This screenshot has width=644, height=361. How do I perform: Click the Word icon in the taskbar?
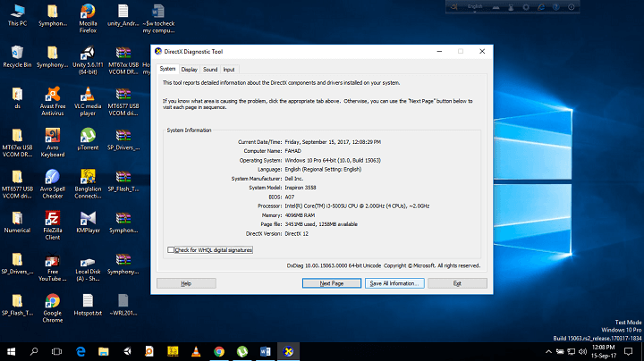(265, 350)
